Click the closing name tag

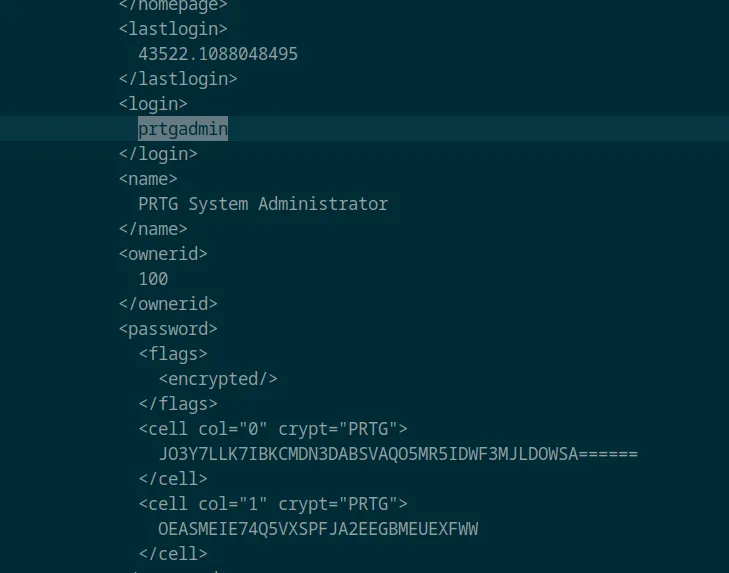(x=153, y=229)
